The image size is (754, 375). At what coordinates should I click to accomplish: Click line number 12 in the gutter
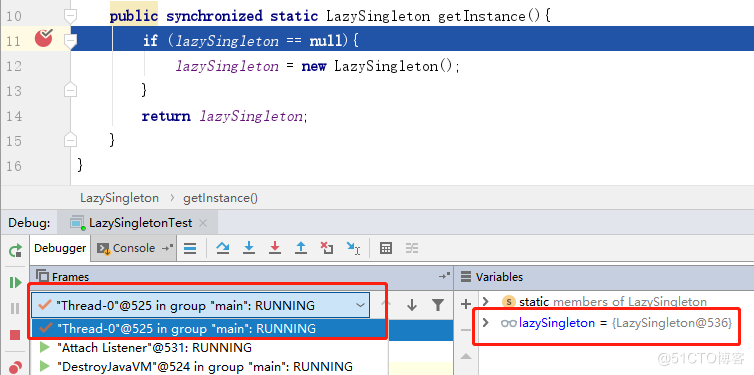[14, 66]
